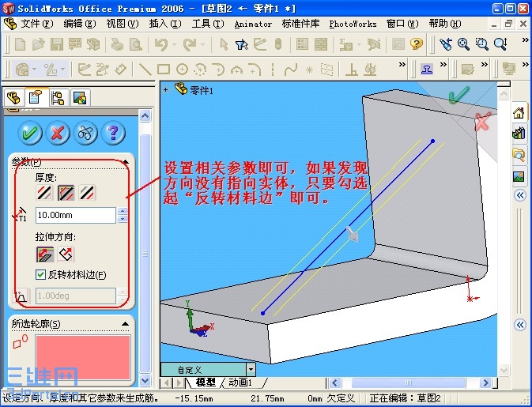The image size is (532, 407).
Task: Open Undo history dropdown arrow
Action: click(x=174, y=44)
